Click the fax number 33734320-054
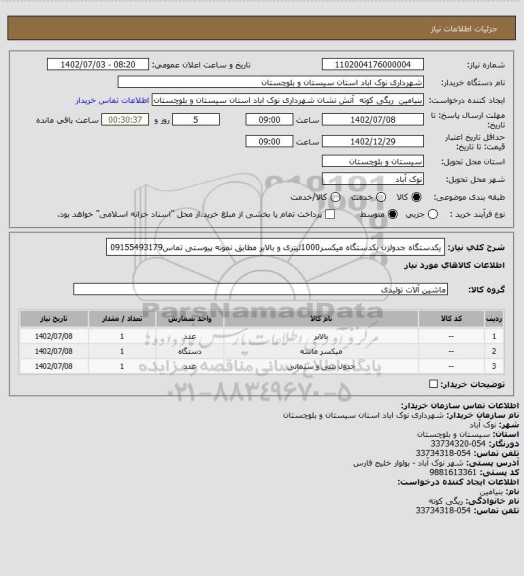Viewport: 524px width, 576px height. (458, 444)
